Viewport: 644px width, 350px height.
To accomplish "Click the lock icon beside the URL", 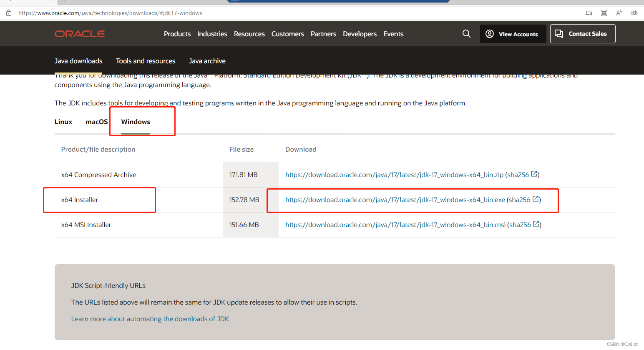I will click(9, 13).
